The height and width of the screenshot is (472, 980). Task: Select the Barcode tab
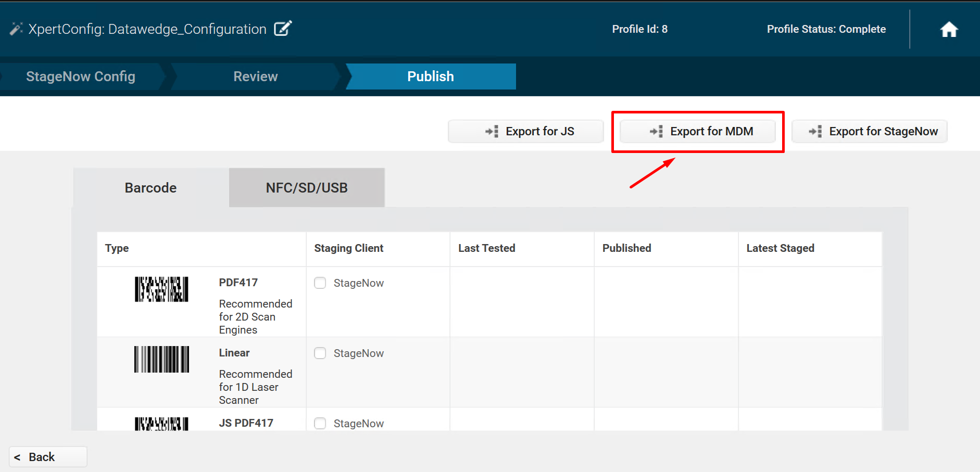tap(150, 188)
